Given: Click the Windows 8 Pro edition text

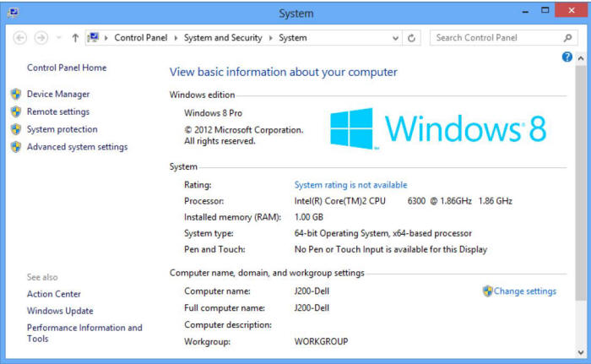Looking at the screenshot, I should 213,113.
